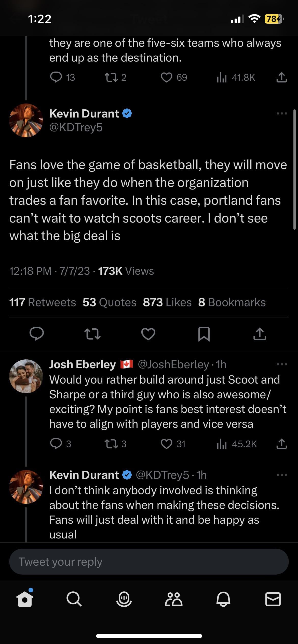Image resolution: width=298 pixels, height=644 pixels.
Task: Share Kevin Durant's main tweet
Action: tap(260, 334)
